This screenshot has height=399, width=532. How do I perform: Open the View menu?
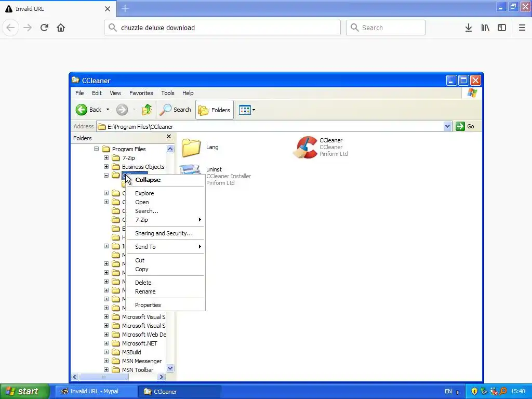pyautogui.click(x=115, y=93)
